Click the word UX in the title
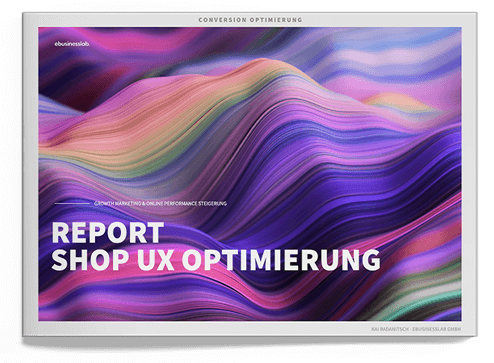494x363 pixels. (155, 260)
